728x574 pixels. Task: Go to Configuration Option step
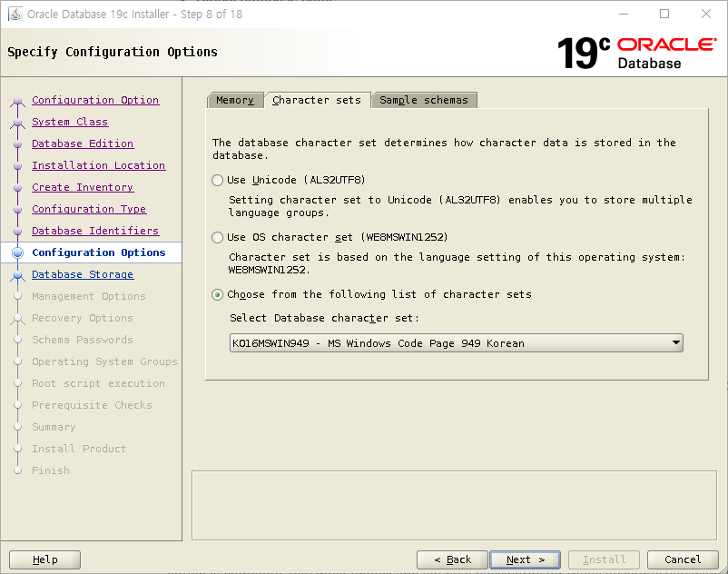pos(95,100)
